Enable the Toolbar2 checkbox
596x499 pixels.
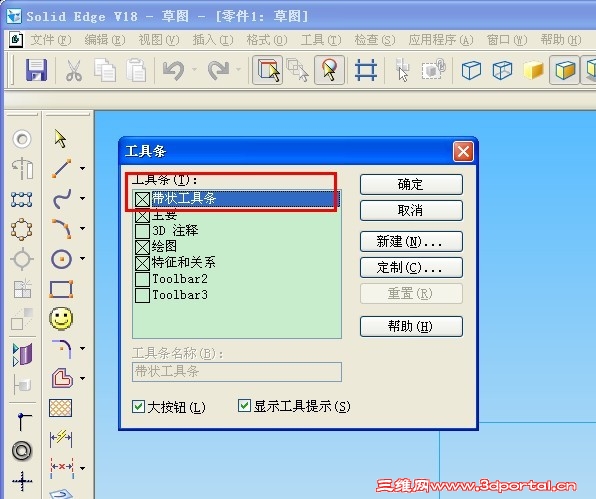143,279
